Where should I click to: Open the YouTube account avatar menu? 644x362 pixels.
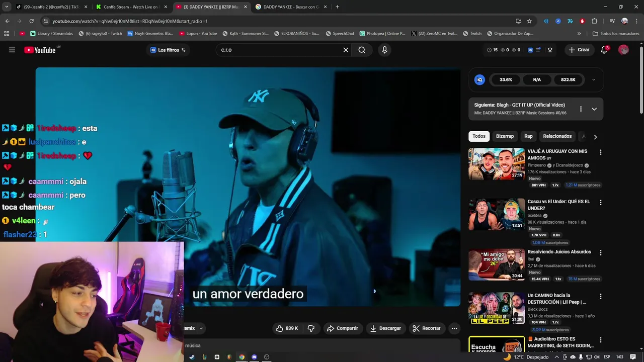pos(623,50)
